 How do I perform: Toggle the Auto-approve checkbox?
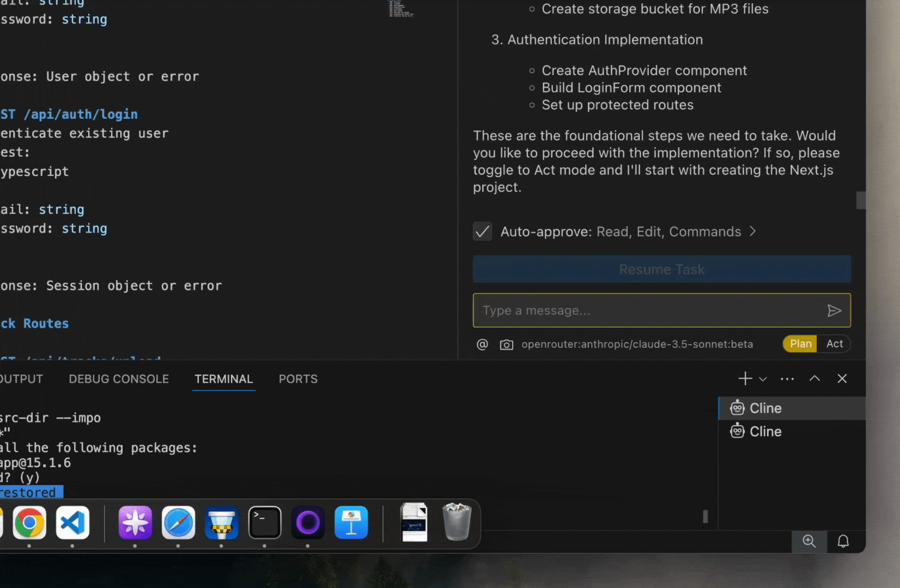point(482,231)
